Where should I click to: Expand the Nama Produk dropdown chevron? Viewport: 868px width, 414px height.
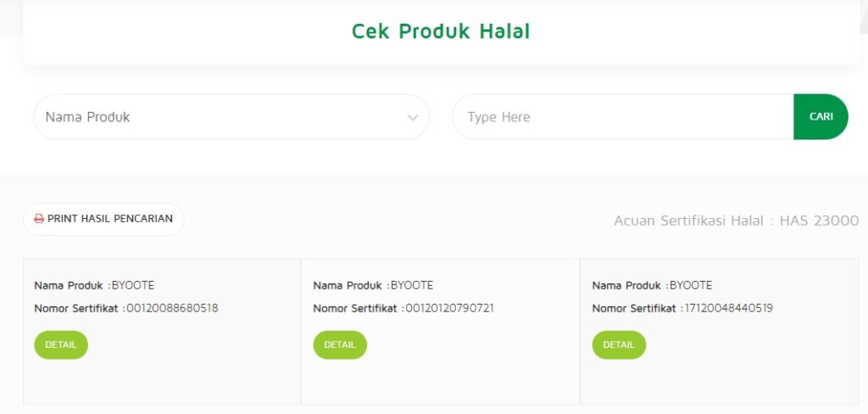[x=413, y=117]
